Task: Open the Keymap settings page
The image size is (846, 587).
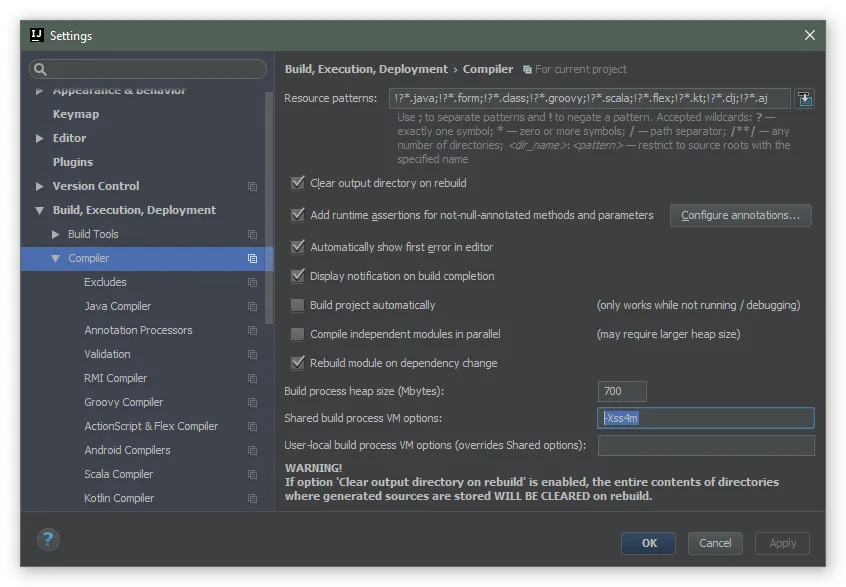Action: coord(76,114)
